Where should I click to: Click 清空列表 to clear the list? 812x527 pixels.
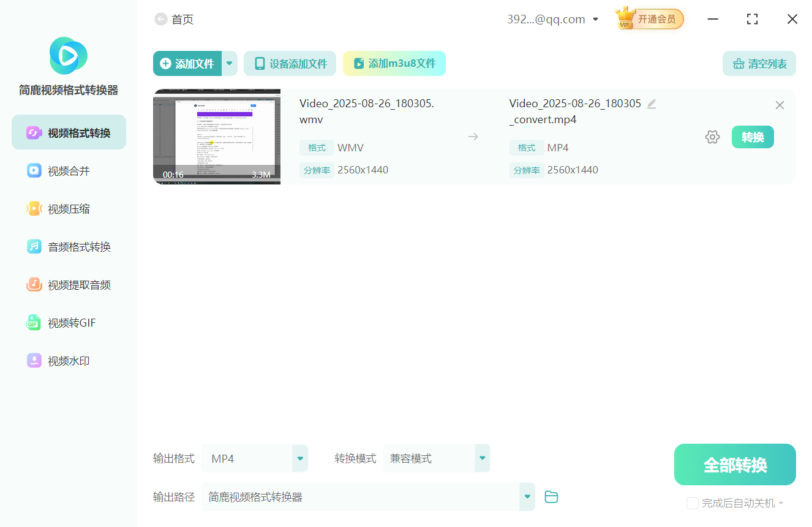[x=759, y=63]
